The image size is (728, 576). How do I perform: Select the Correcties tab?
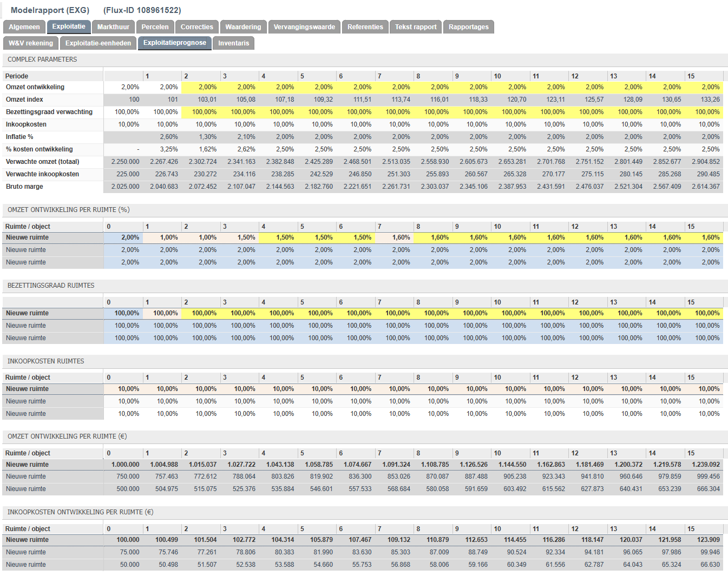(x=196, y=27)
